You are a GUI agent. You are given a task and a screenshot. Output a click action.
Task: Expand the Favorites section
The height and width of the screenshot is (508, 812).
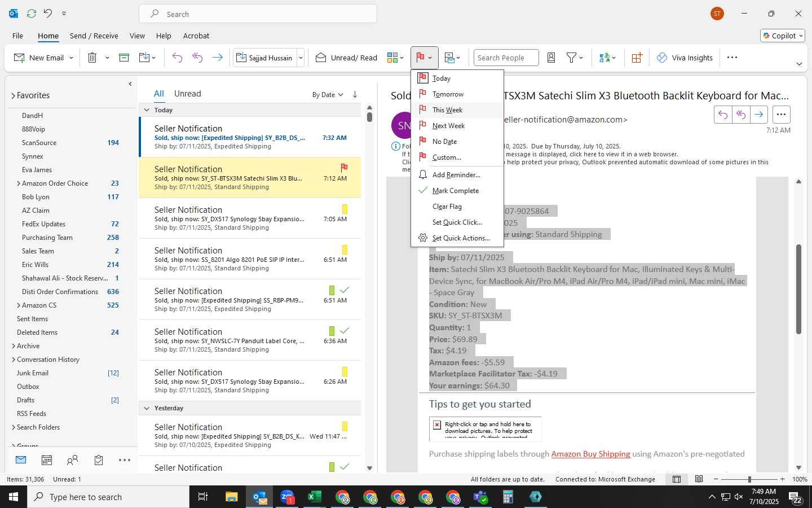click(13, 96)
